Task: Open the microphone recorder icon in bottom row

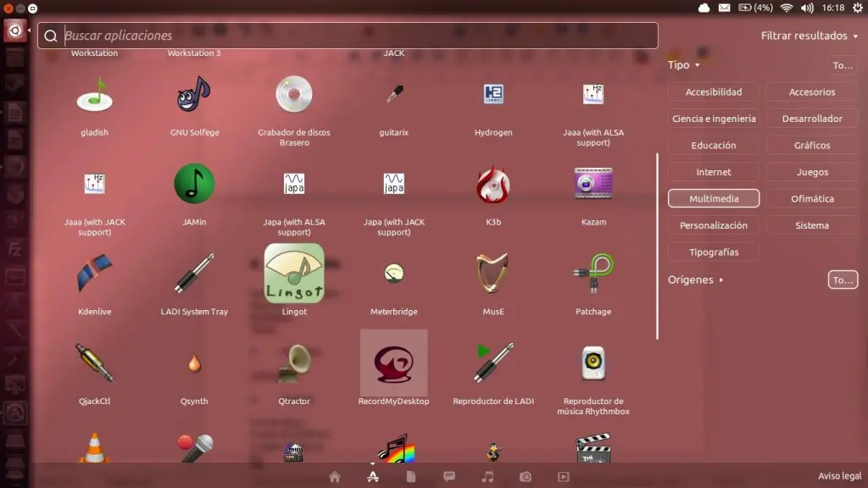Action: click(x=194, y=448)
